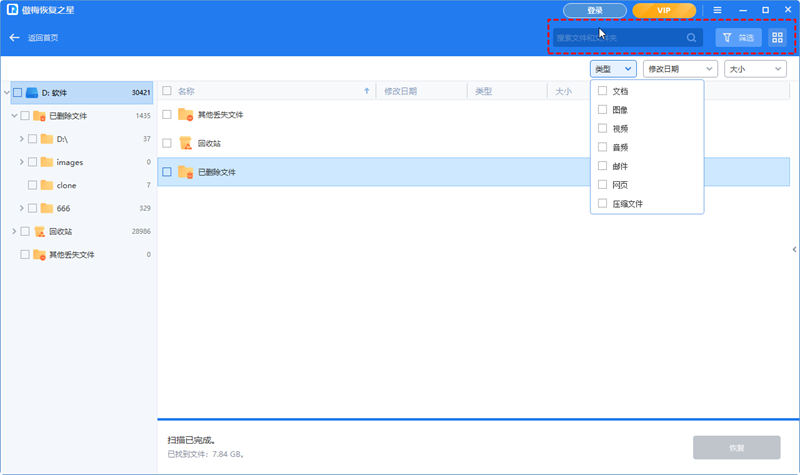Click 已删除文件 folder icon in file list
This screenshot has height=475, width=800.
tap(185, 172)
